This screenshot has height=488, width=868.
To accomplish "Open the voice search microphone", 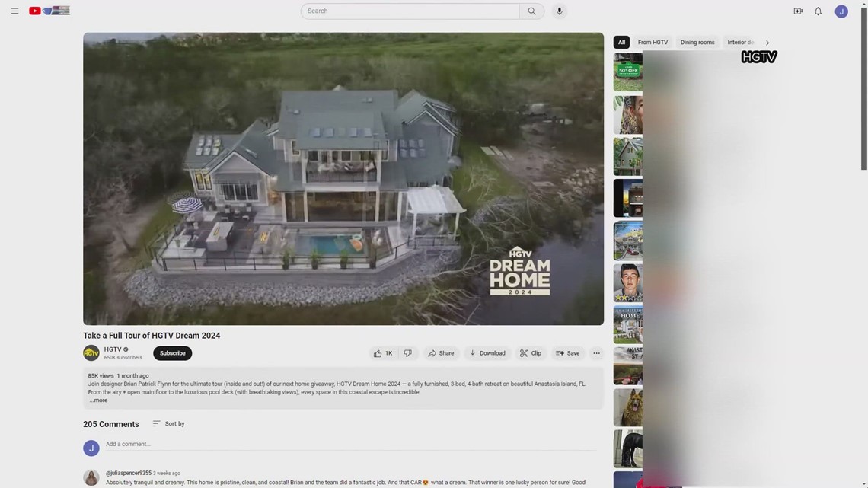I will point(559,11).
